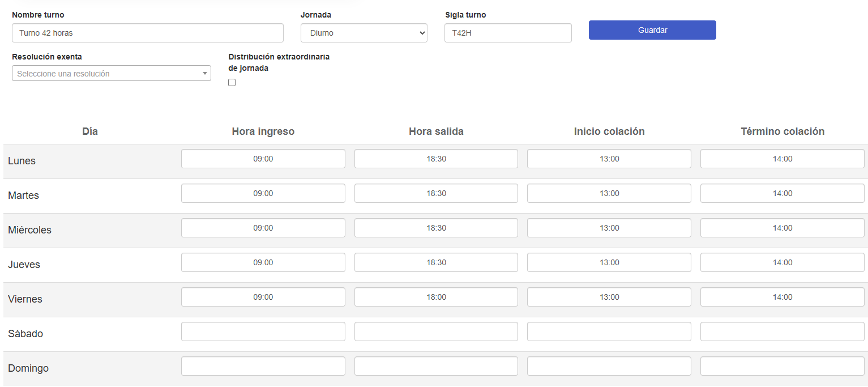Click Martes Término colación field
This screenshot has height=387, width=868.
[x=782, y=194]
